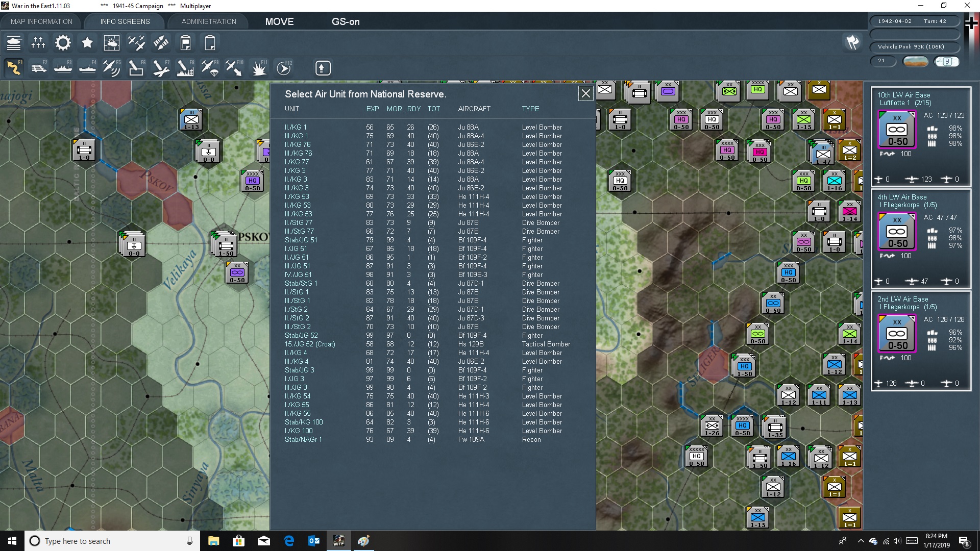Image resolution: width=980 pixels, height=551 pixels.
Task: Activate the F2 Rail move mode
Action: [x=38, y=68]
